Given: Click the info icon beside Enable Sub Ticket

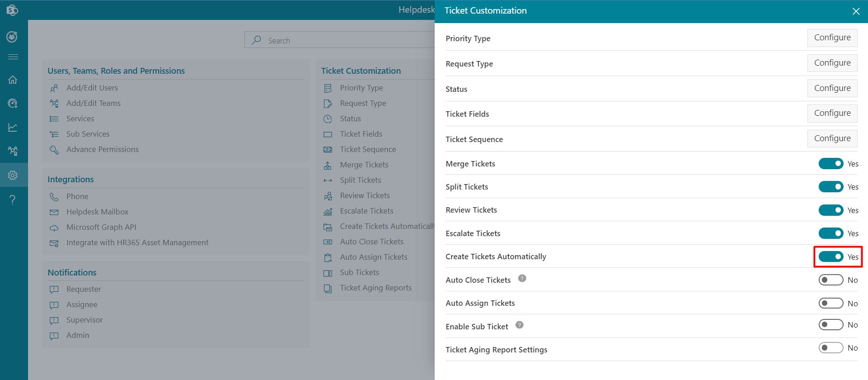Looking at the screenshot, I should click(x=519, y=325).
